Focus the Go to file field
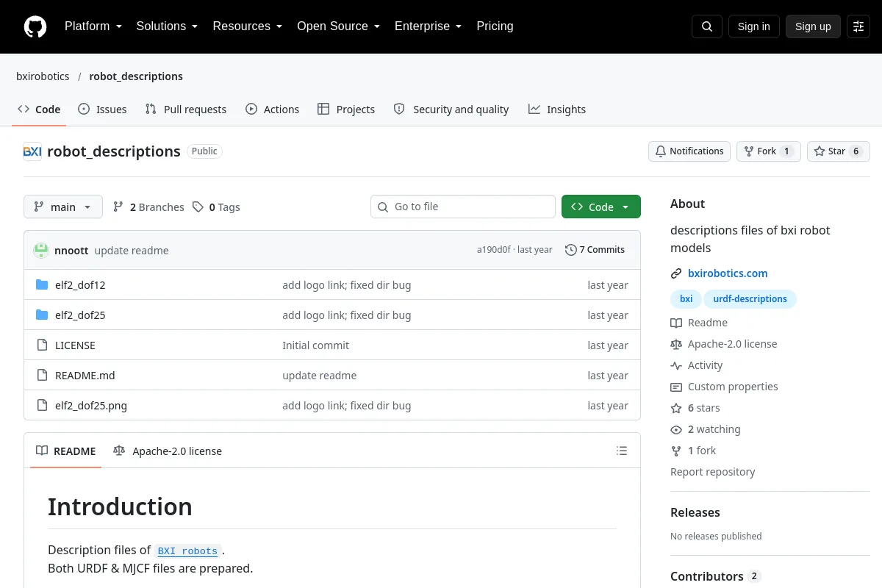Screen dimensions: 882x588 pos(463,207)
